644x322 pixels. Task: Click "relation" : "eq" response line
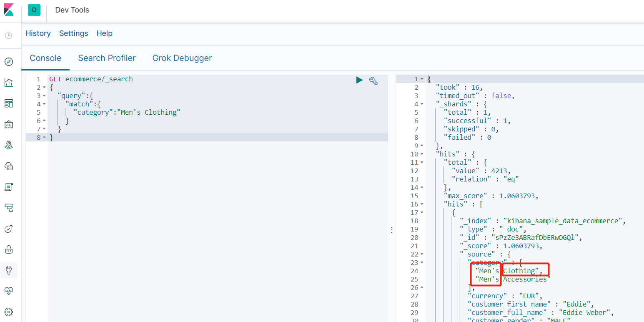pyautogui.click(x=485, y=179)
